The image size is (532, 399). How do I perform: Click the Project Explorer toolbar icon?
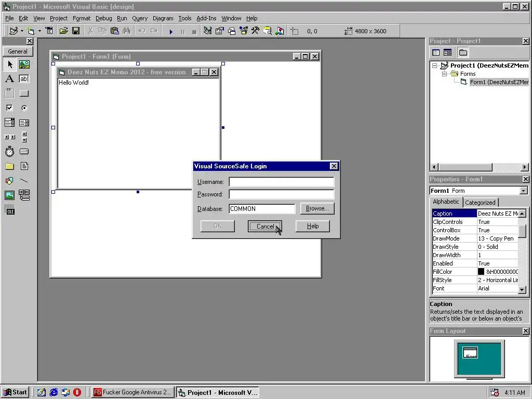coord(208,31)
